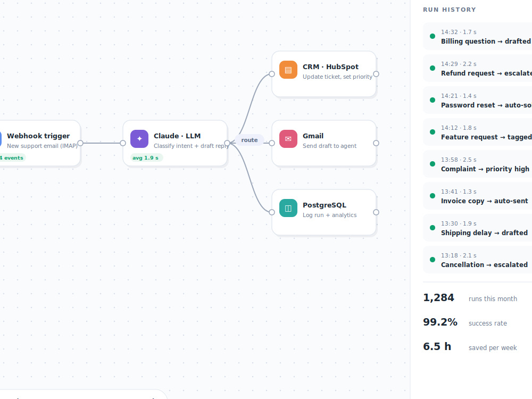Click 'Log run + analytics' subtitle

329,215
